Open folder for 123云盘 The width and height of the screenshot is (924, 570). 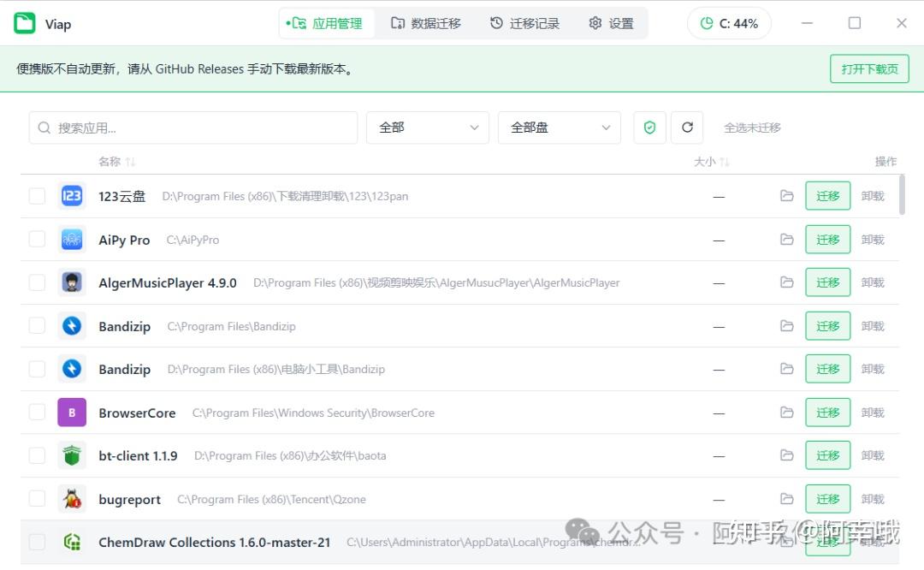pos(787,196)
